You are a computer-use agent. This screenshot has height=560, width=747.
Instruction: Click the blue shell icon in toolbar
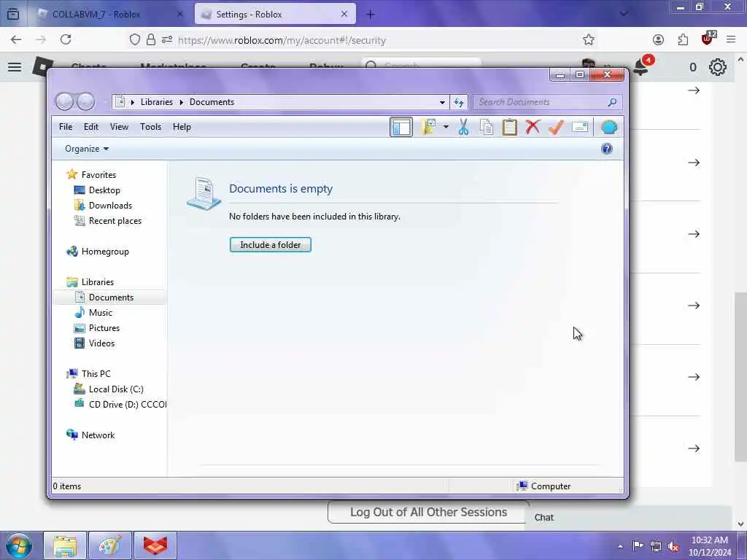[x=609, y=127]
